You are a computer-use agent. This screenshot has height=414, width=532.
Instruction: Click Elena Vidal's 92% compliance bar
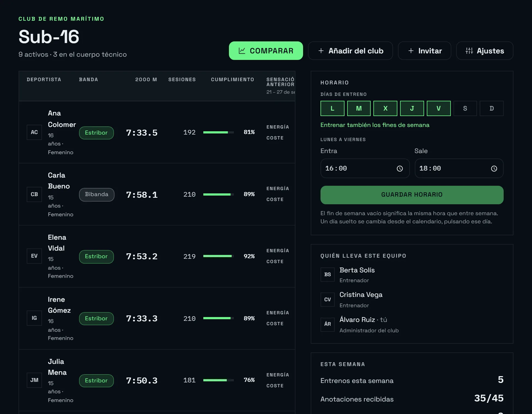(219, 256)
